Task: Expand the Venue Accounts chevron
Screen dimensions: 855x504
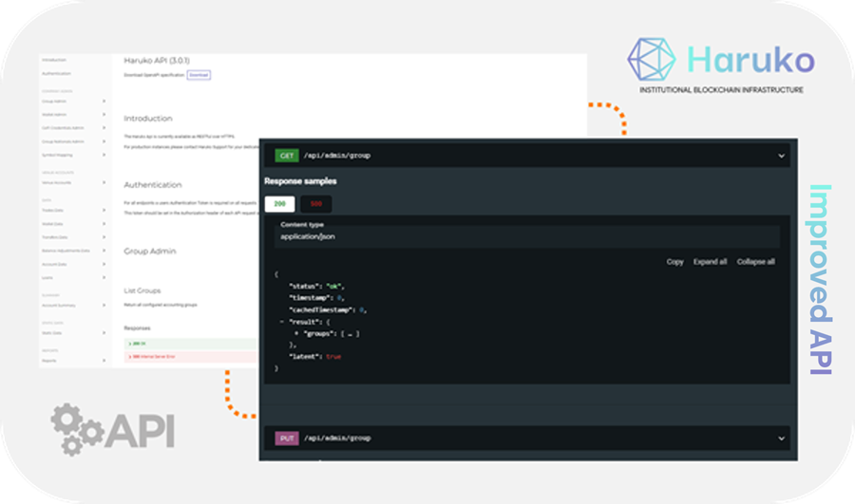Action: click(104, 182)
